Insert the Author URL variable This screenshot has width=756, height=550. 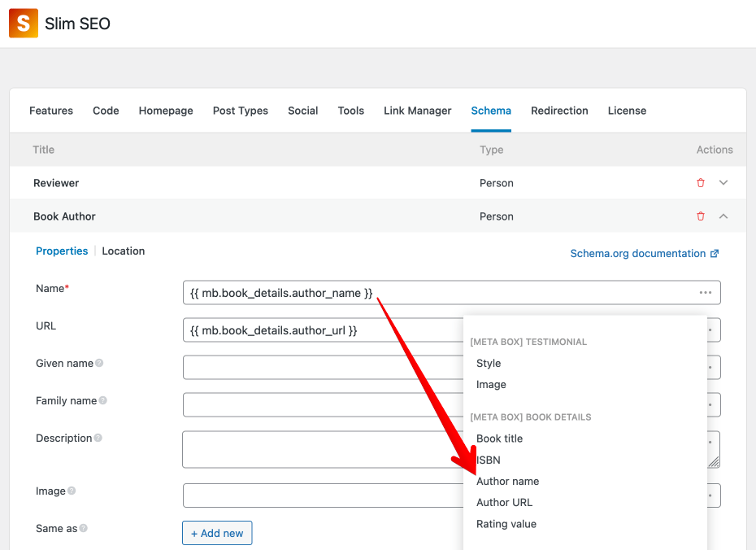(504, 502)
